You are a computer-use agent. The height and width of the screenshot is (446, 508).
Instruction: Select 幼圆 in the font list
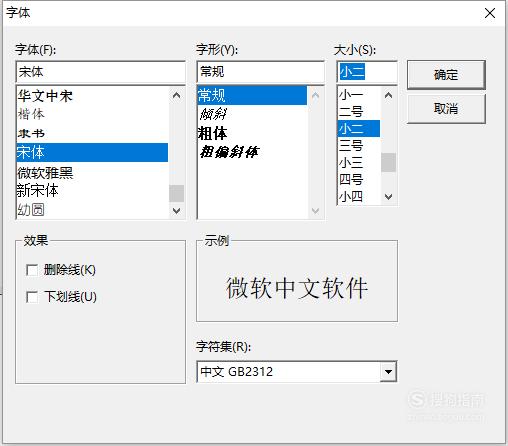pos(92,210)
